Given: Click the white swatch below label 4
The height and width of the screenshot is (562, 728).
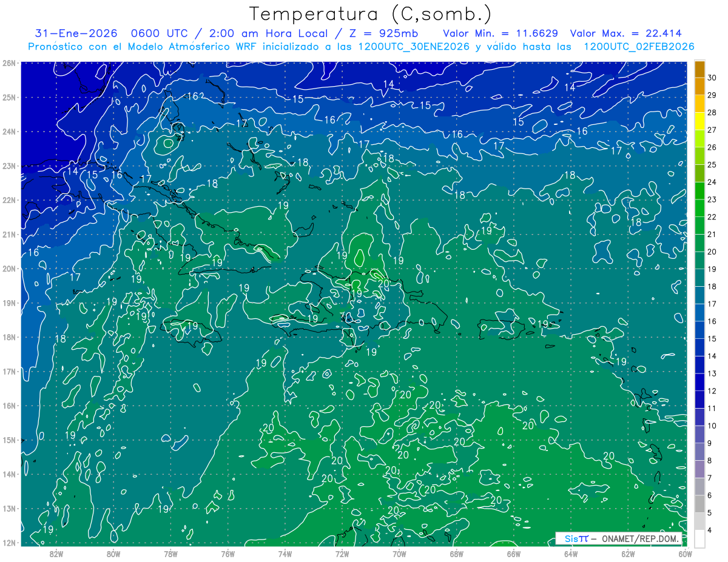Looking at the screenshot, I should [699, 538].
